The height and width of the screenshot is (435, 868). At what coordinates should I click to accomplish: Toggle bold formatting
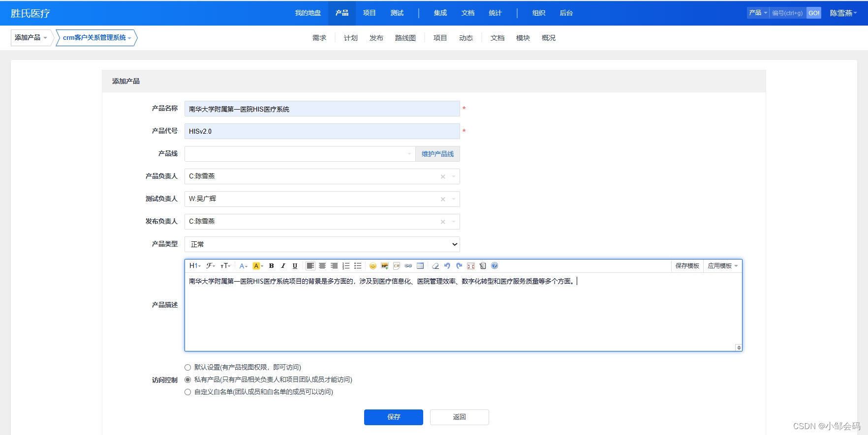pyautogui.click(x=272, y=266)
